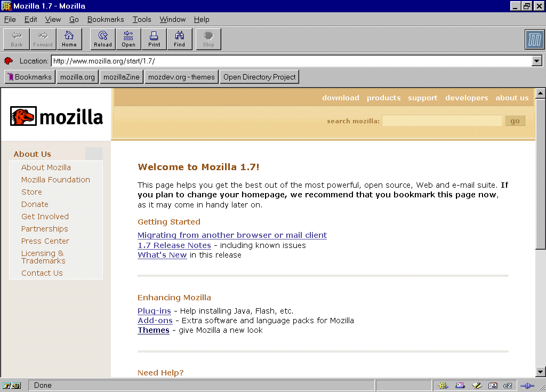Click the vertical scrollbar thumb
This screenshot has height=392, width=546.
tap(541, 173)
